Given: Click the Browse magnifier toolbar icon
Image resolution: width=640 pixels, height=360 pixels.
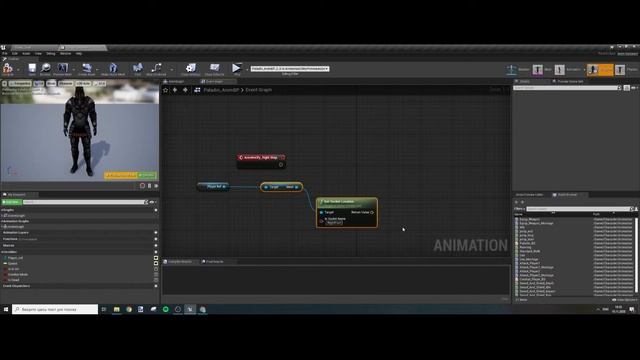Looking at the screenshot, I should [x=45, y=68].
